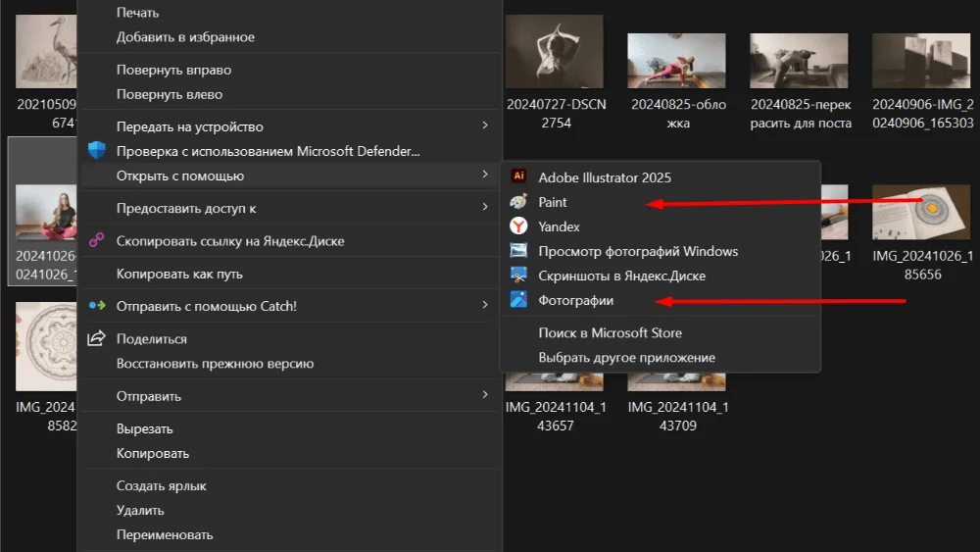This screenshot has height=552, width=980.
Task: Click the Windows Photo Viewer icon
Action: [x=519, y=251]
